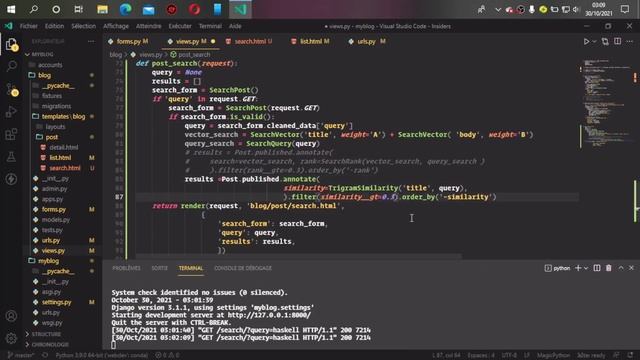Viewport: 640px width, 360px height.
Task: Open new terminal profile dropdown arrow
Action: pos(586,268)
